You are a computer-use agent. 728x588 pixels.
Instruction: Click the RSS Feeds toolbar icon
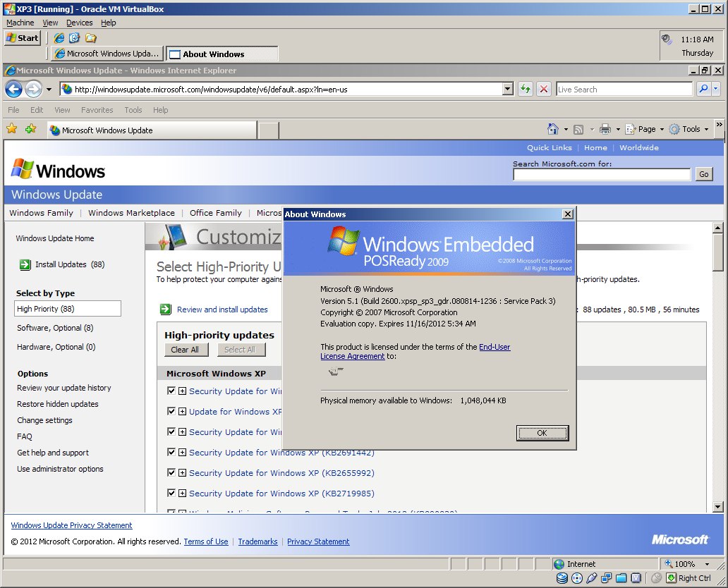578,130
